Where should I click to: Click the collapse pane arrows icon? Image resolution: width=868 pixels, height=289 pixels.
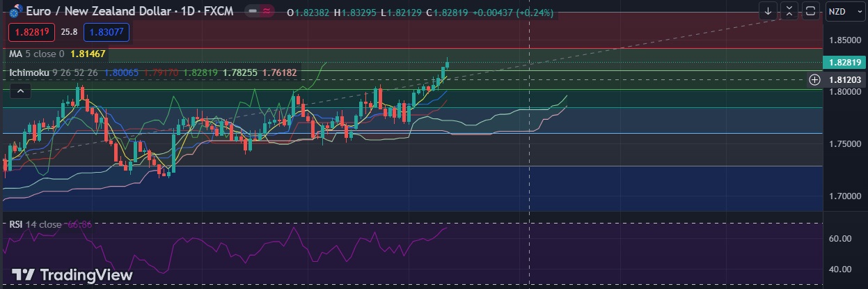[789, 11]
